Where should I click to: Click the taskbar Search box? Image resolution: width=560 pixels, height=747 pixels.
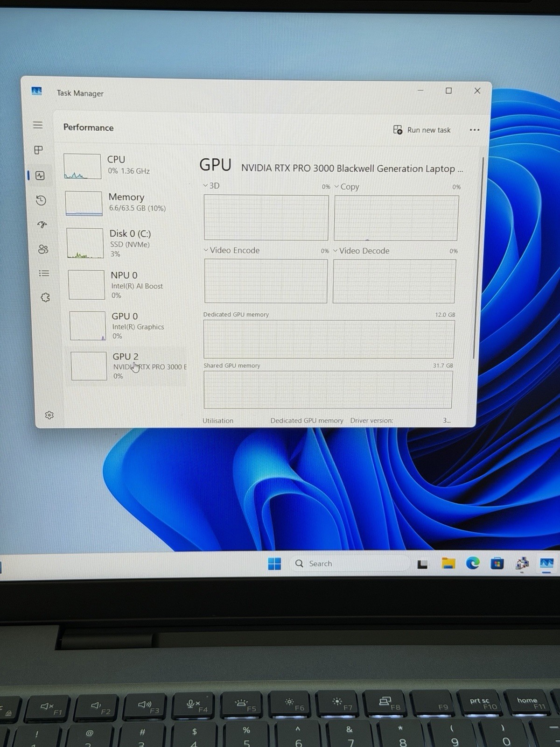pyautogui.click(x=350, y=564)
